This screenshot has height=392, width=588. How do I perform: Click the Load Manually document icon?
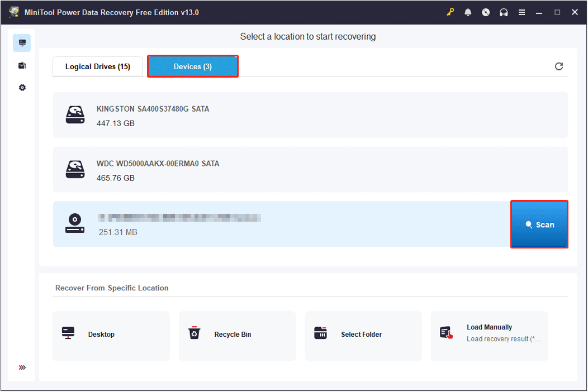point(446,333)
